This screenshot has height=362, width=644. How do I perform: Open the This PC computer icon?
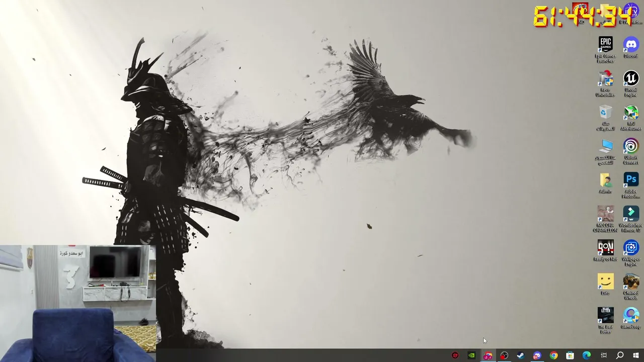605,152
